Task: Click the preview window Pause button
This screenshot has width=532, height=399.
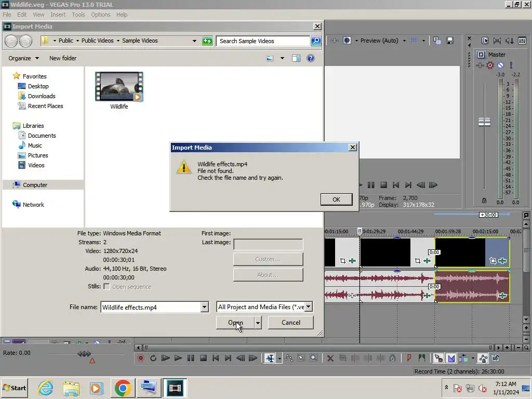Action: tap(371, 185)
